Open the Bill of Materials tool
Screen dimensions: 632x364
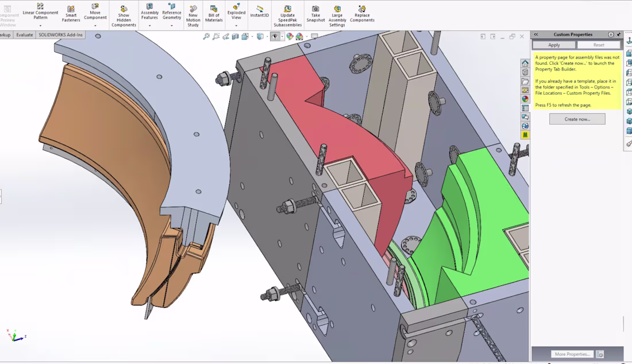pyautogui.click(x=214, y=14)
